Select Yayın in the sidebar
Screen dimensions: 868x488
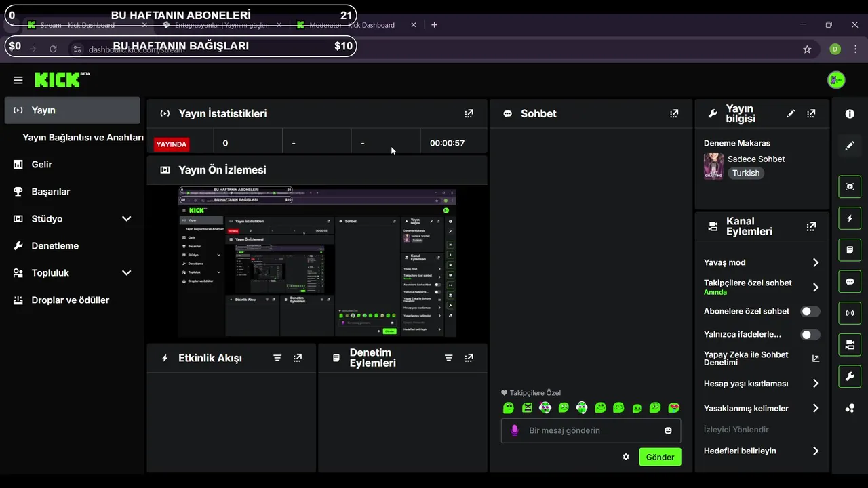click(73, 110)
